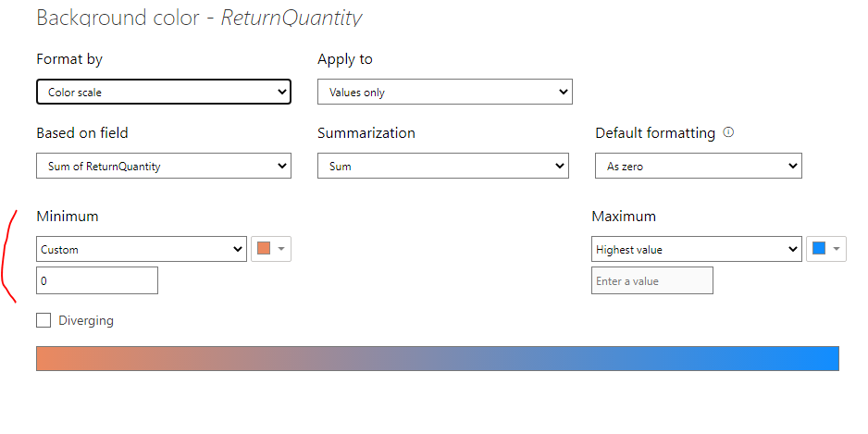Click the Maximum Enter a value field
Image resolution: width=868 pixels, height=434 pixels.
coord(652,280)
